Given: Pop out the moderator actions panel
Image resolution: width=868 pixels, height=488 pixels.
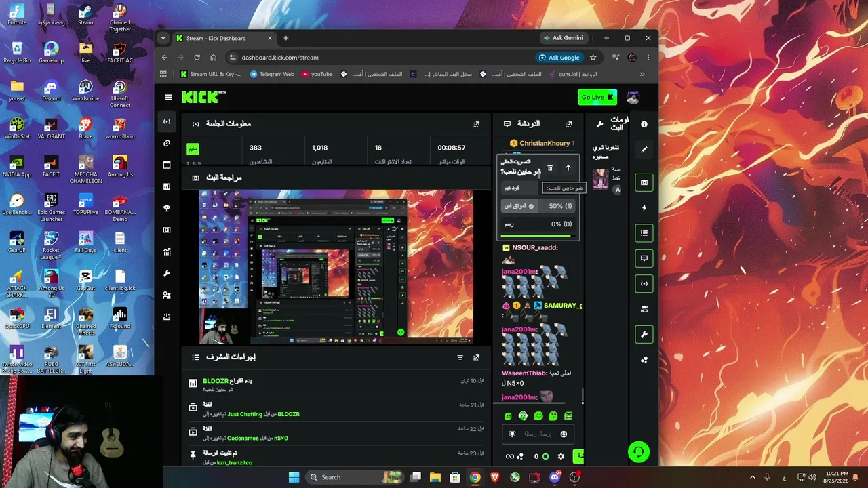Looking at the screenshot, I should click(x=476, y=357).
